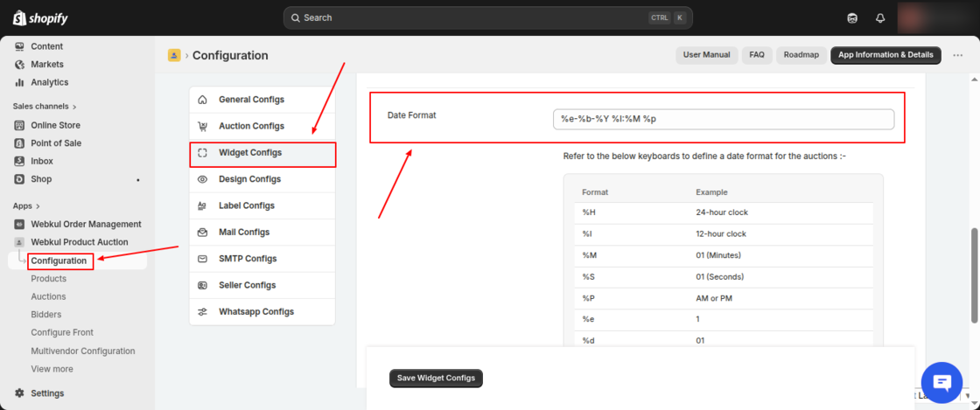Click the search magnifier icon

(295, 18)
